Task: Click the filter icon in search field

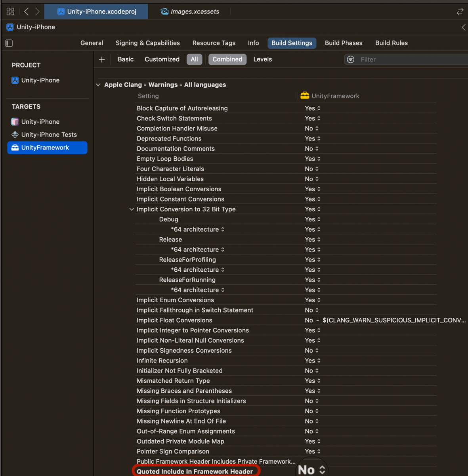Action: click(351, 59)
